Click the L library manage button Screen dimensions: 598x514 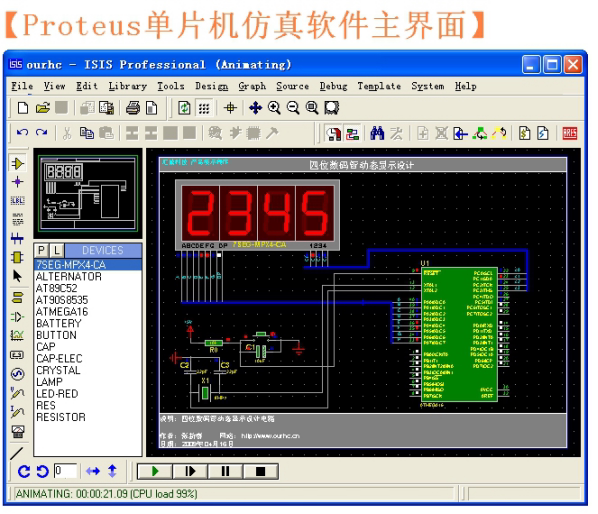tap(57, 251)
